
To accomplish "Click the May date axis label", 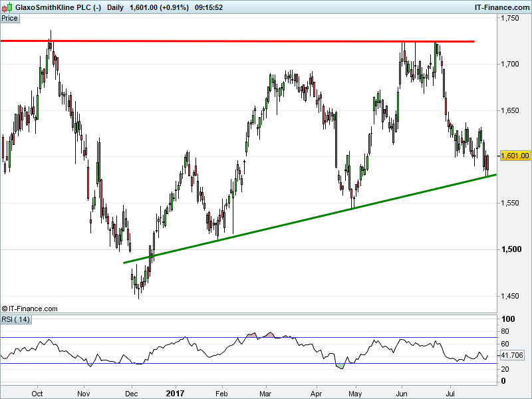I will click(x=355, y=394).
